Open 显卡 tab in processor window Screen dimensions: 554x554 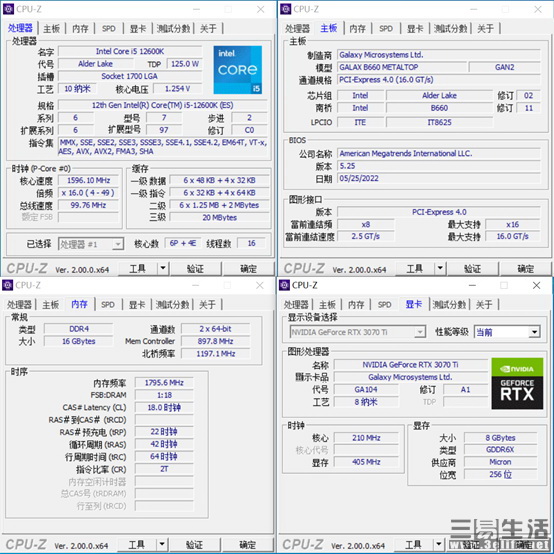tap(138, 29)
